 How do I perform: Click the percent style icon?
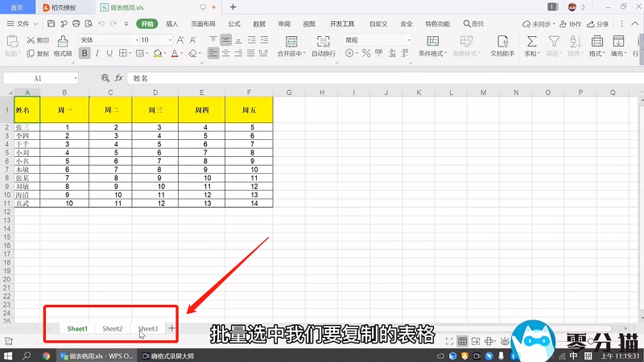click(366, 54)
